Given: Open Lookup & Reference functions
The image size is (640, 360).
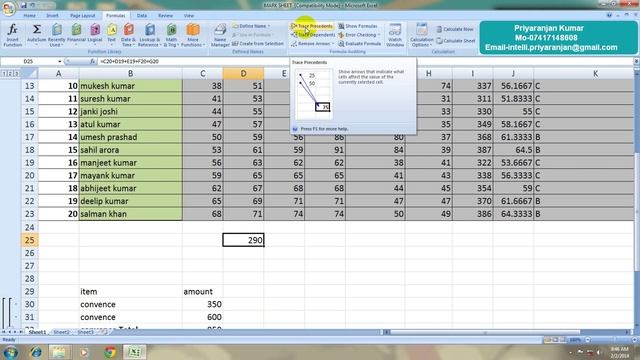Looking at the screenshot, I should [149, 35].
